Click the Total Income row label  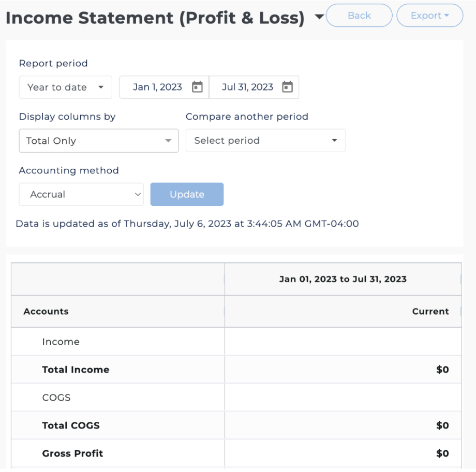point(76,370)
